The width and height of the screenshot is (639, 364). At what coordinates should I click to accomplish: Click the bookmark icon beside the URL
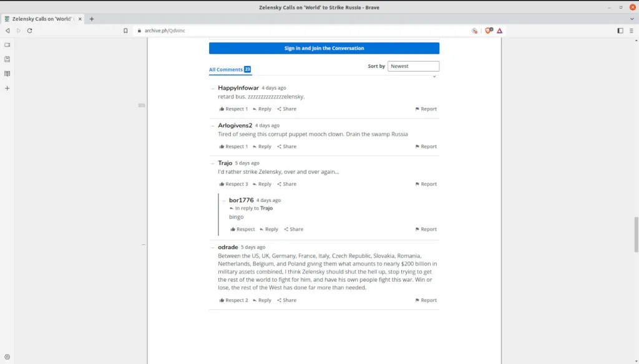(125, 31)
